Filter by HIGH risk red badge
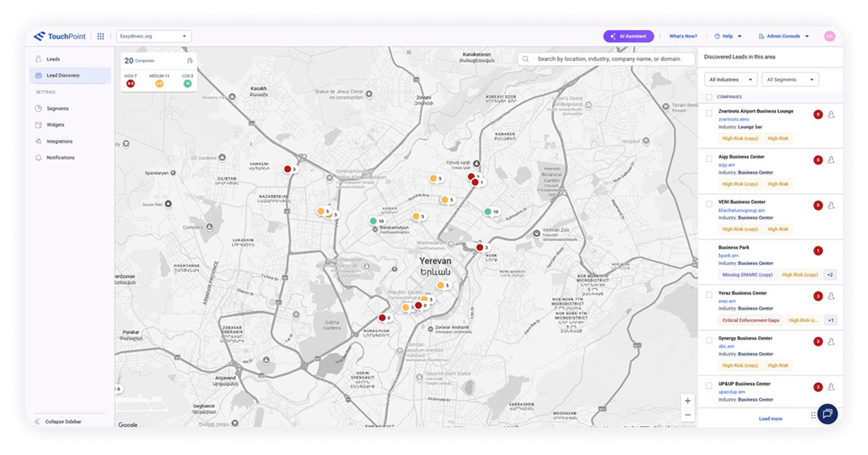Screen dimensions: 868x455 [x=130, y=83]
